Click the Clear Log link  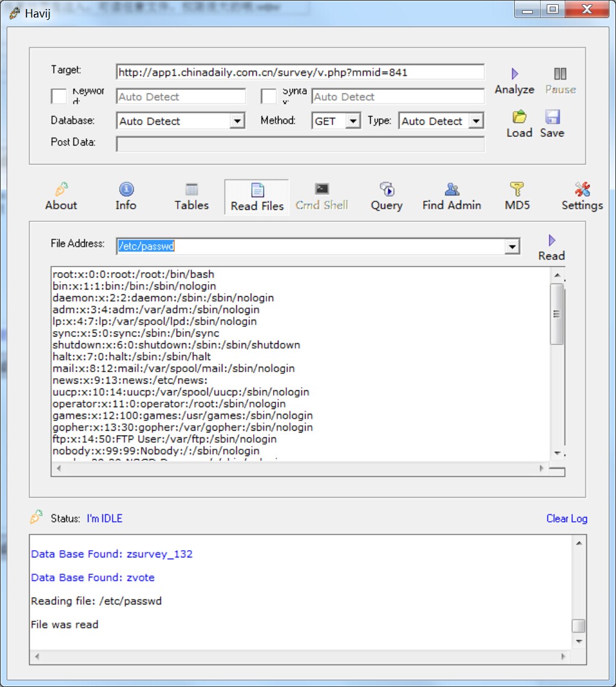click(567, 518)
